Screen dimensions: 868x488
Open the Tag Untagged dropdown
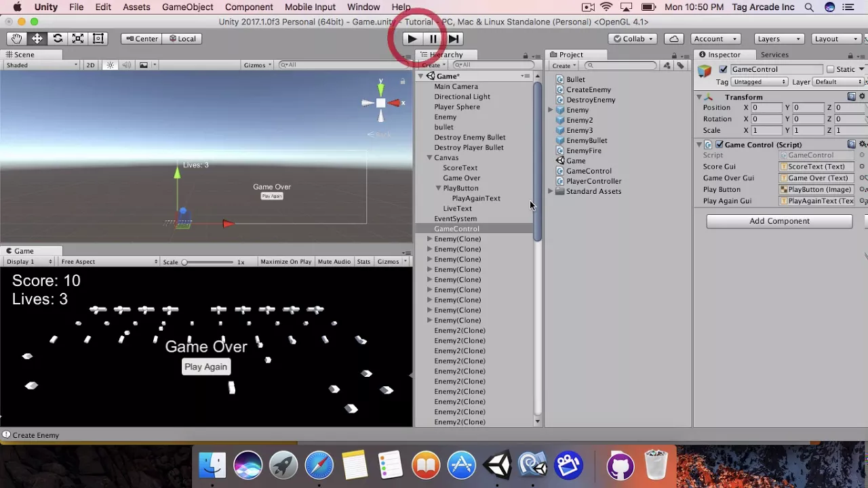tap(759, 82)
